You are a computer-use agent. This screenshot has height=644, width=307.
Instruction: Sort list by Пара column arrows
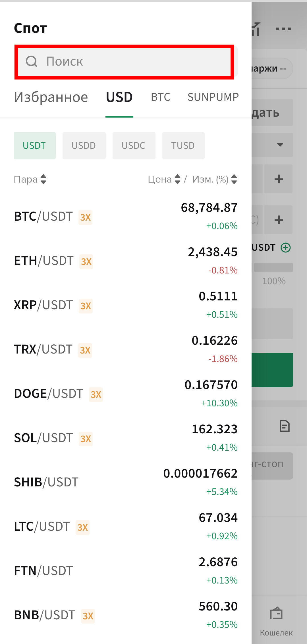click(43, 179)
